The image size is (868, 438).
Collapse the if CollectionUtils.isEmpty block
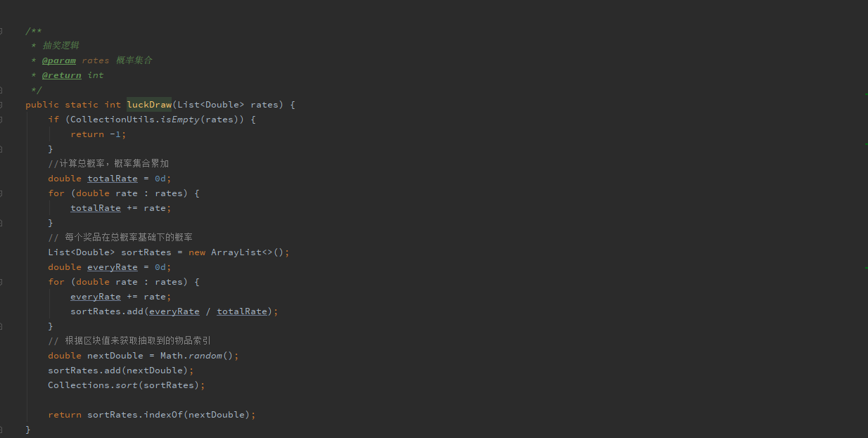point(1,120)
